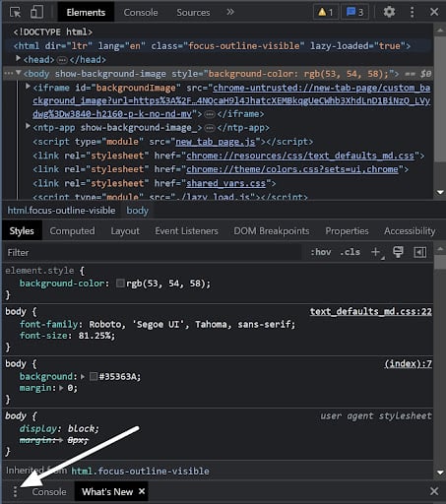Close the What's New drawer tab
The width and height of the screenshot is (446, 504).
coord(142,491)
